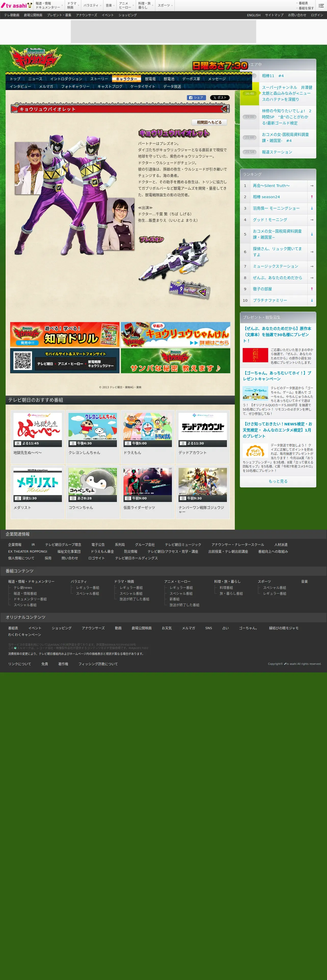Click the ゴーちゃん。 footer link
Viewport: 327px width, 980px height.
click(x=249, y=628)
